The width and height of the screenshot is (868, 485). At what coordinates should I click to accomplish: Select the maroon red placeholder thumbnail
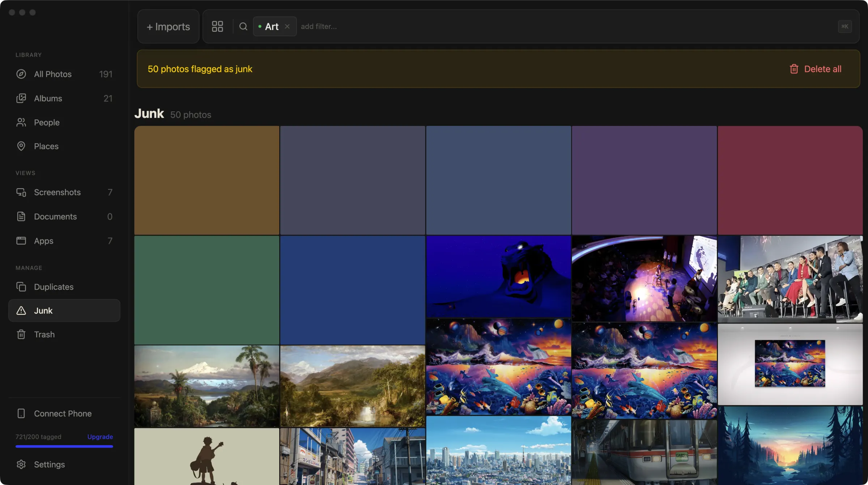click(x=790, y=180)
